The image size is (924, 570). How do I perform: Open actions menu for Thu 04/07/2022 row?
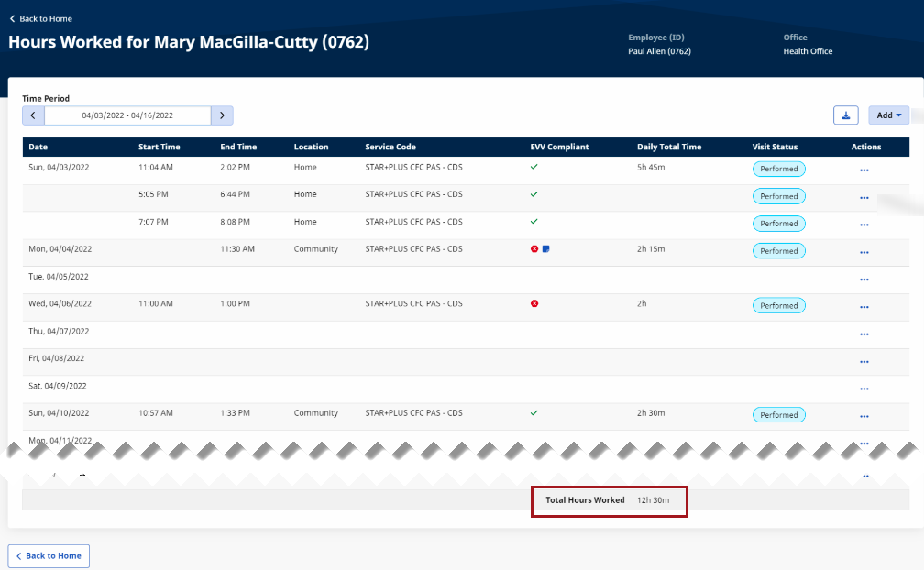click(863, 334)
